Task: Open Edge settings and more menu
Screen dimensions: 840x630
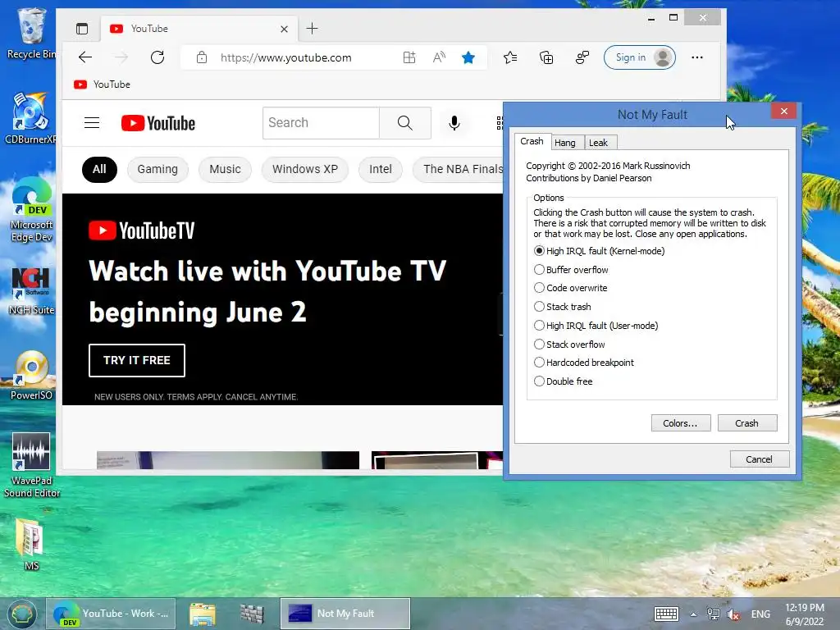Action: (x=696, y=57)
